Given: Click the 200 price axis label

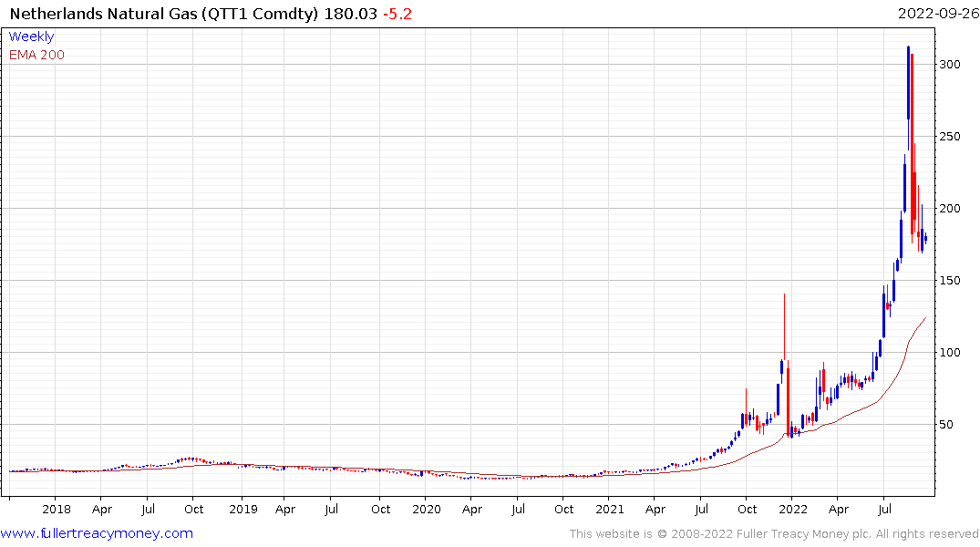Looking at the screenshot, I should [950, 208].
